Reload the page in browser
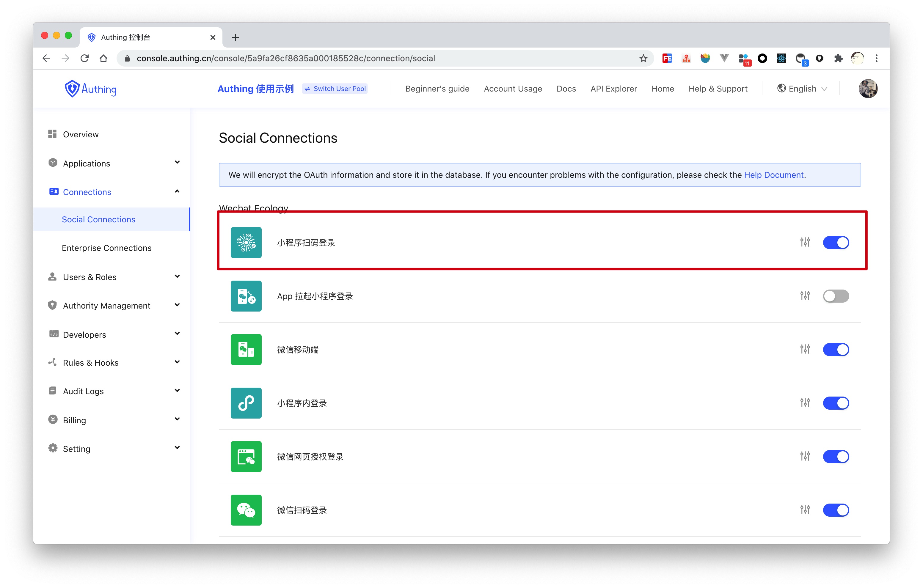This screenshot has height=588, width=923. click(x=85, y=58)
